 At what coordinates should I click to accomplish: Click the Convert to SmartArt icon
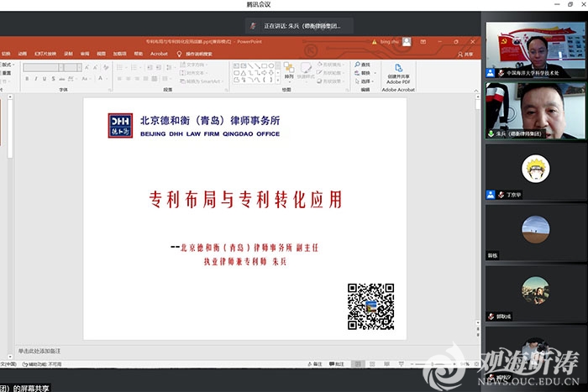pyautogui.click(x=198, y=81)
